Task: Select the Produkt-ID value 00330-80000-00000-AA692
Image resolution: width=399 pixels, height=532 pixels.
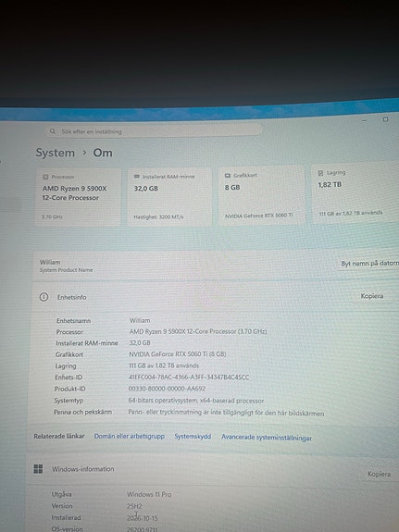Action: tap(167, 389)
